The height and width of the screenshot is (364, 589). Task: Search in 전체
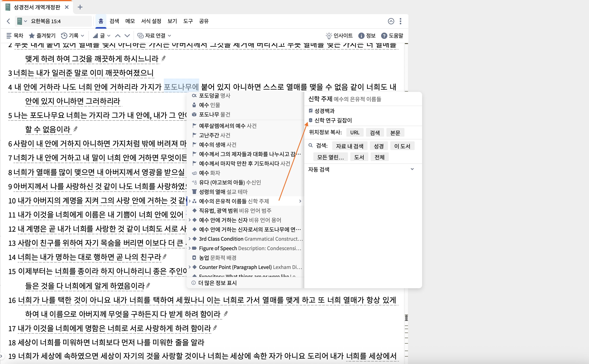(x=380, y=157)
